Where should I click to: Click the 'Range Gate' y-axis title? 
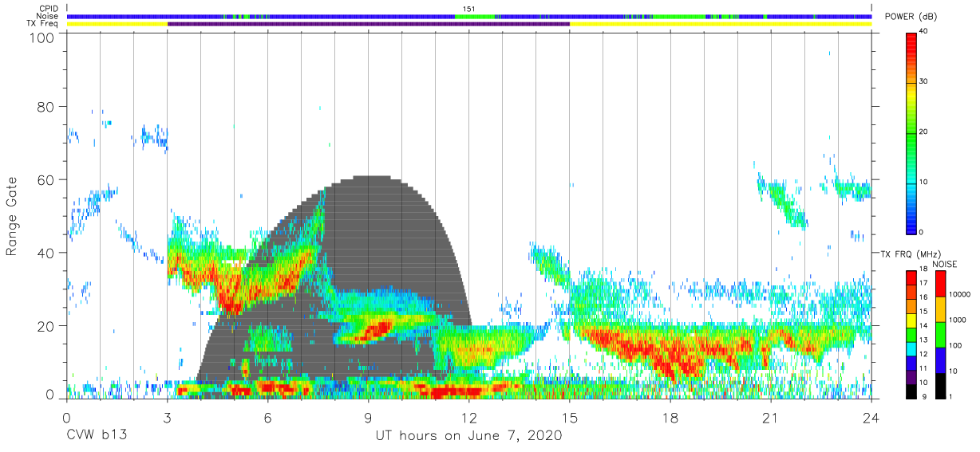(x=12, y=217)
